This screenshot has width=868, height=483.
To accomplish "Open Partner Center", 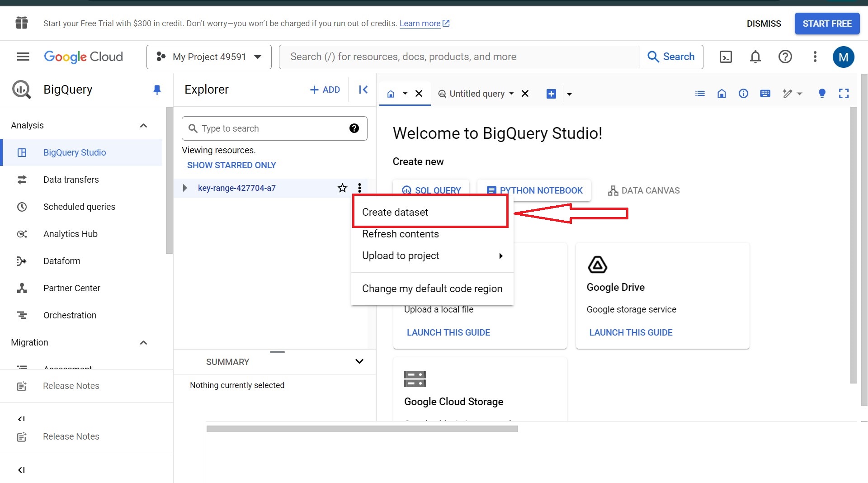I will 81,288.
